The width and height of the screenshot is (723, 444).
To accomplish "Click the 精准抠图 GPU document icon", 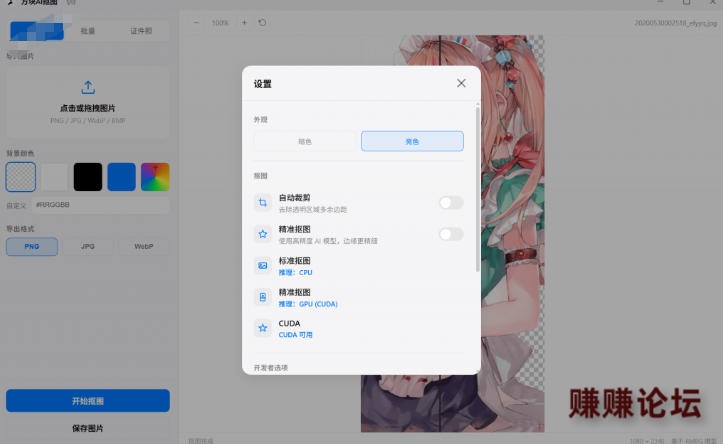I will pos(263,297).
